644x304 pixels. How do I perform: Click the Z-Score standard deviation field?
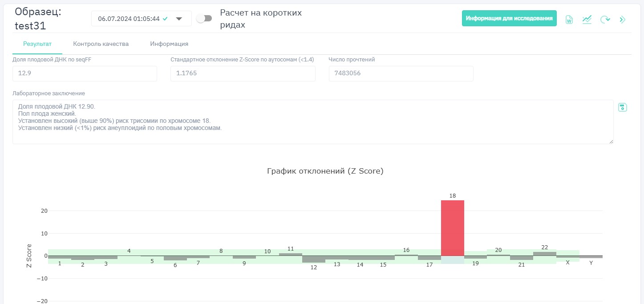(243, 73)
